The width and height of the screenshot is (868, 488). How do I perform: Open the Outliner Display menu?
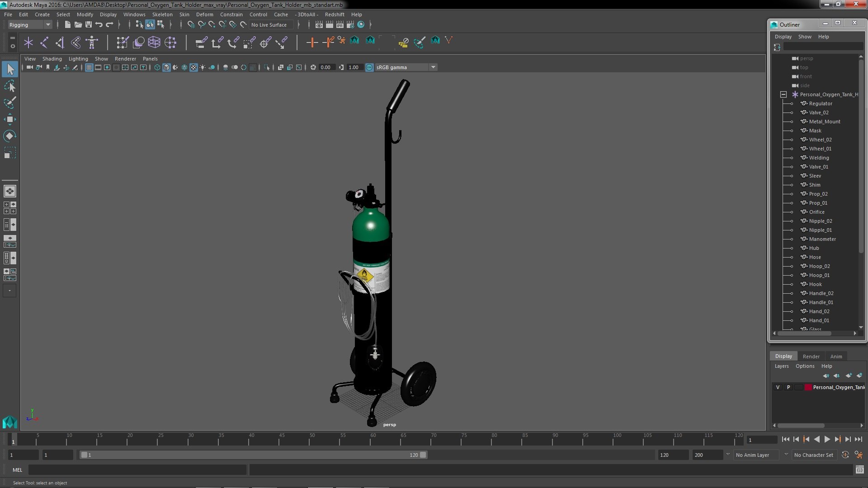click(783, 37)
